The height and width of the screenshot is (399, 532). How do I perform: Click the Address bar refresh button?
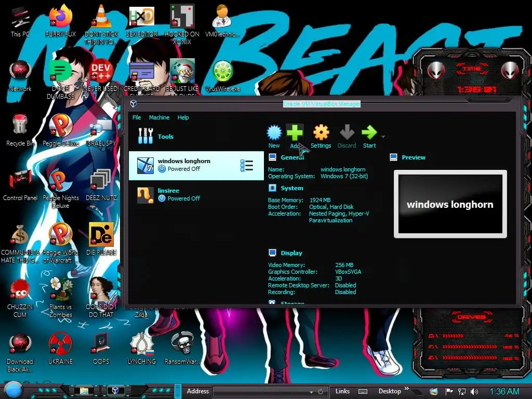321,392
